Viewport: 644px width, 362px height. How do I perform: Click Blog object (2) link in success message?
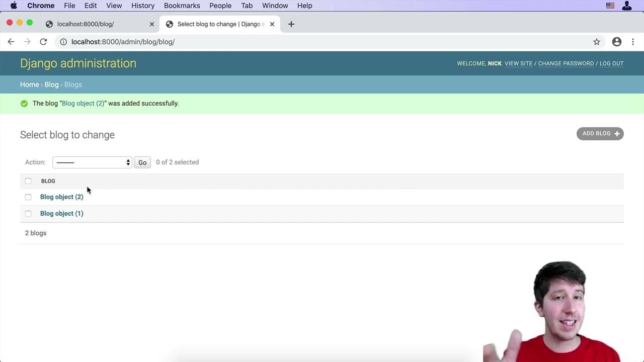[x=83, y=104]
